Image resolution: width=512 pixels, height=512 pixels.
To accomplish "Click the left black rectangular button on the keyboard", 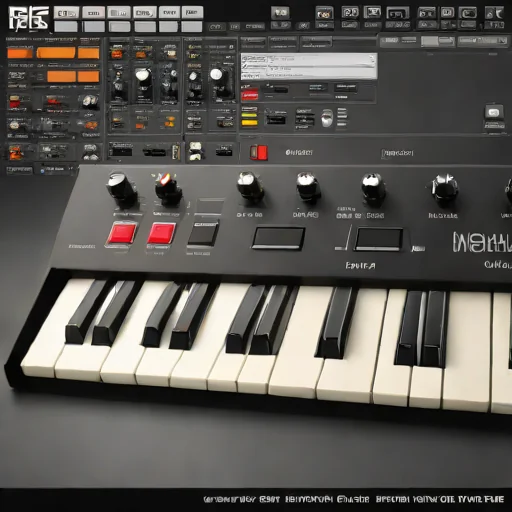I will (278, 238).
